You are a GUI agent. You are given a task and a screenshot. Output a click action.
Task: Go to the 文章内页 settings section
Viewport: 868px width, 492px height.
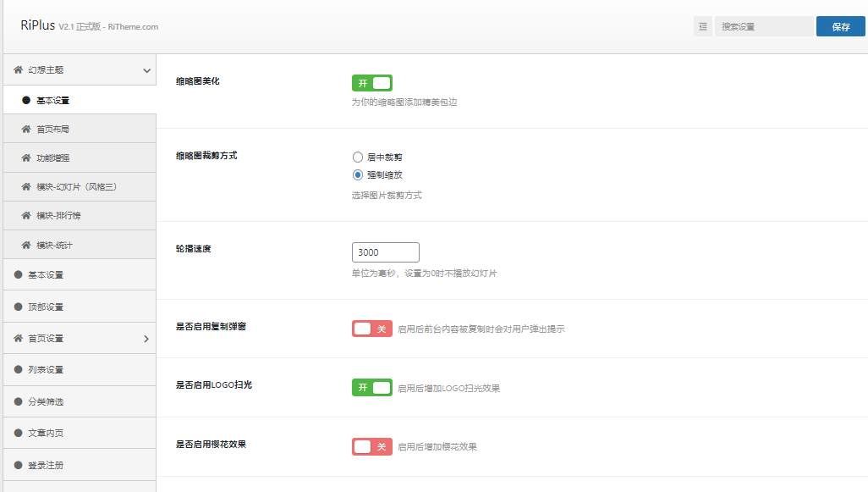coord(46,433)
